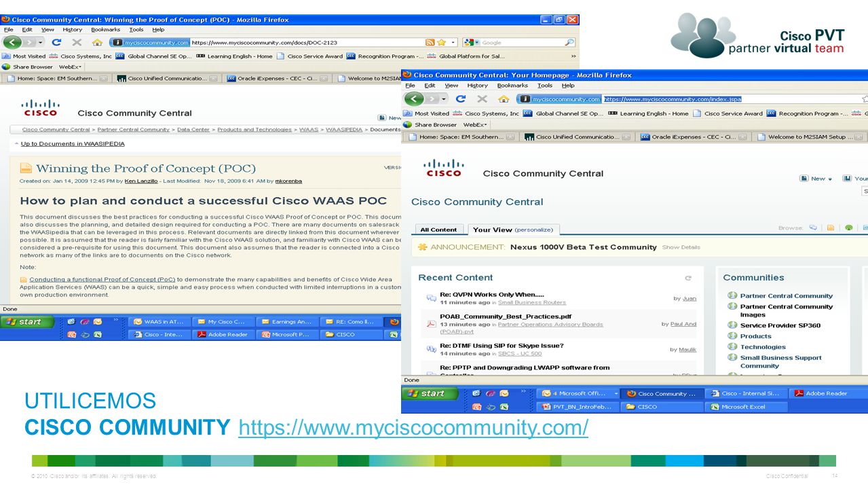Open Small Business Support Community link
The image size is (868, 489).
780,361
